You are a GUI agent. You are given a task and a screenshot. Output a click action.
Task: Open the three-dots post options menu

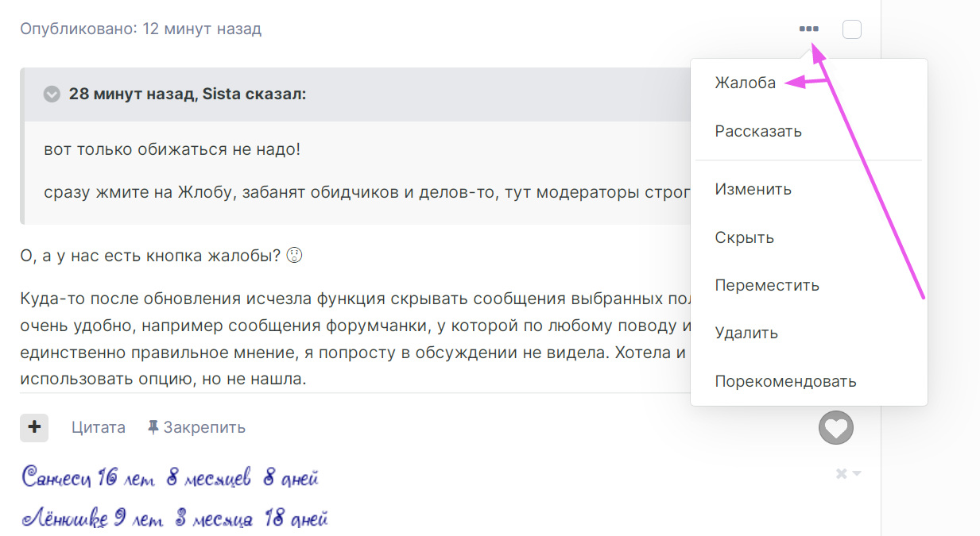click(809, 29)
